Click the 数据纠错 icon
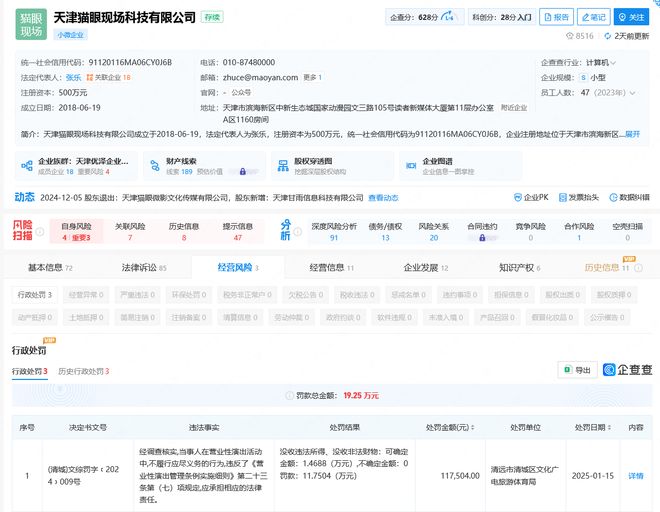 click(613, 197)
